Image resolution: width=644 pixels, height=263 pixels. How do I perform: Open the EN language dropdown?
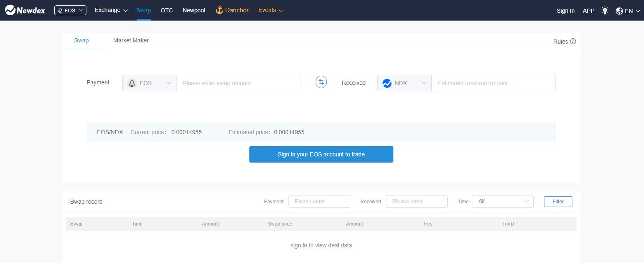coord(632,11)
